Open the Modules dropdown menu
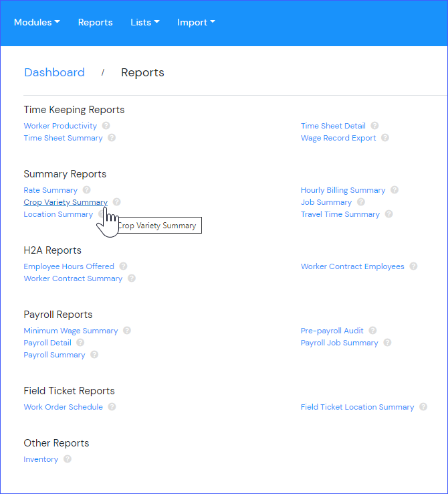Image resolution: width=448 pixels, height=494 pixels. (x=37, y=22)
